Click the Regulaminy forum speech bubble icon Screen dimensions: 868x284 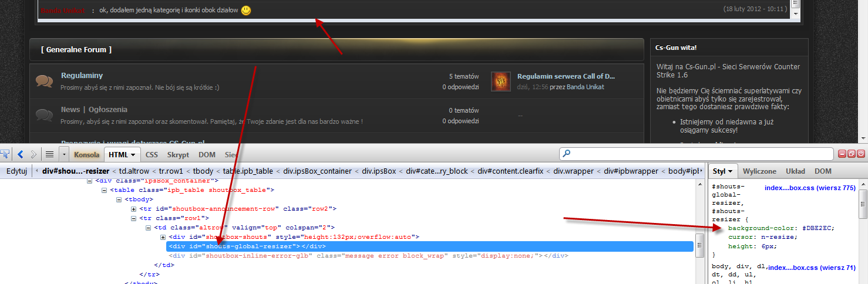click(44, 81)
